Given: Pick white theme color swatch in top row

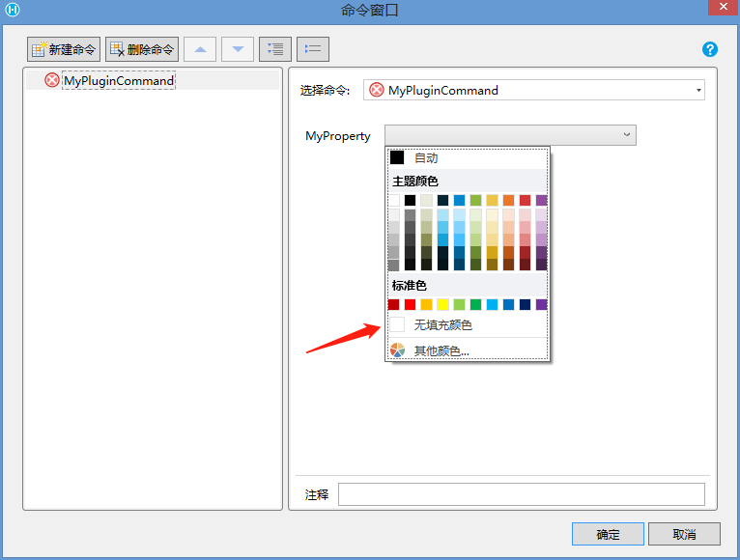Looking at the screenshot, I should click(394, 200).
